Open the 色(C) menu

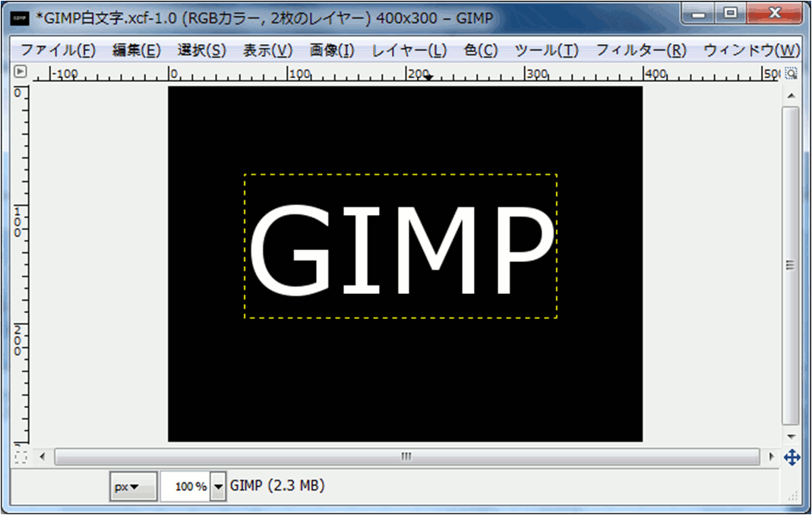pyautogui.click(x=480, y=51)
